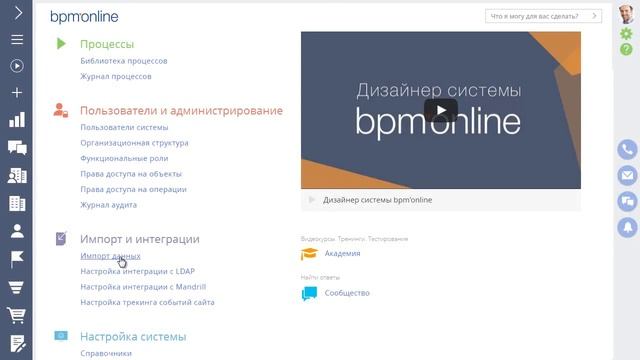This screenshot has width=640, height=360.
Task: Expand the left side panel with the arrow
Action: pos(18,13)
